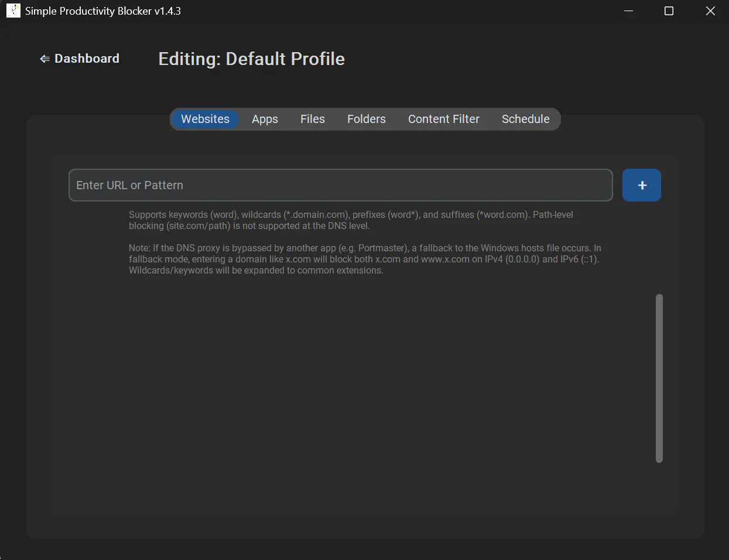Image resolution: width=729 pixels, height=560 pixels.
Task: Click the website list vertical scrollbar
Action: click(x=659, y=378)
